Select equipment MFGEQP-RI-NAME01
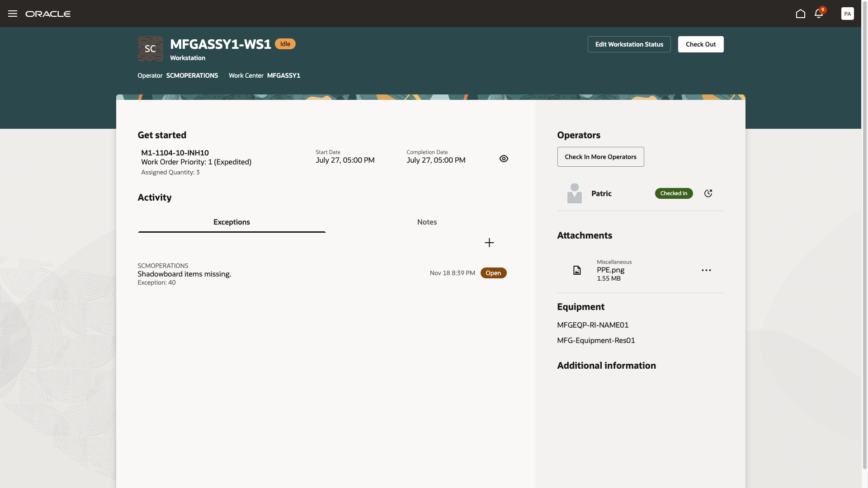This screenshot has width=868, height=488. click(x=593, y=325)
